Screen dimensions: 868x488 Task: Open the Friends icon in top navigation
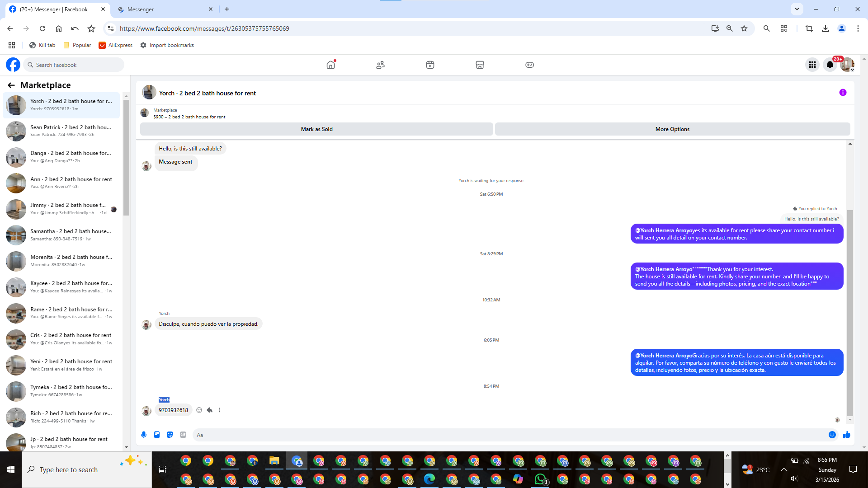tap(381, 65)
